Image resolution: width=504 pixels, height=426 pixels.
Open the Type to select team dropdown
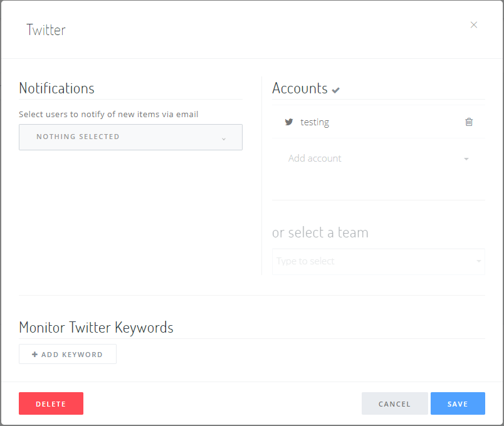(379, 261)
